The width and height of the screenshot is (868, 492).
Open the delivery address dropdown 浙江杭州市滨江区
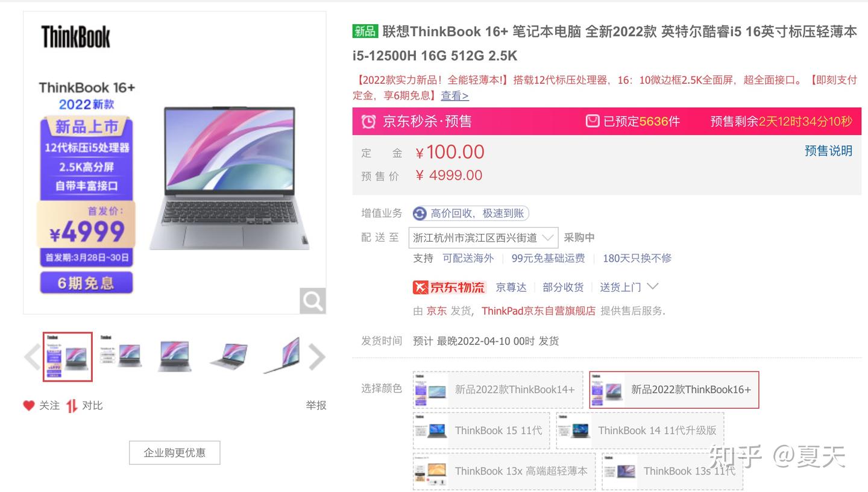click(483, 238)
